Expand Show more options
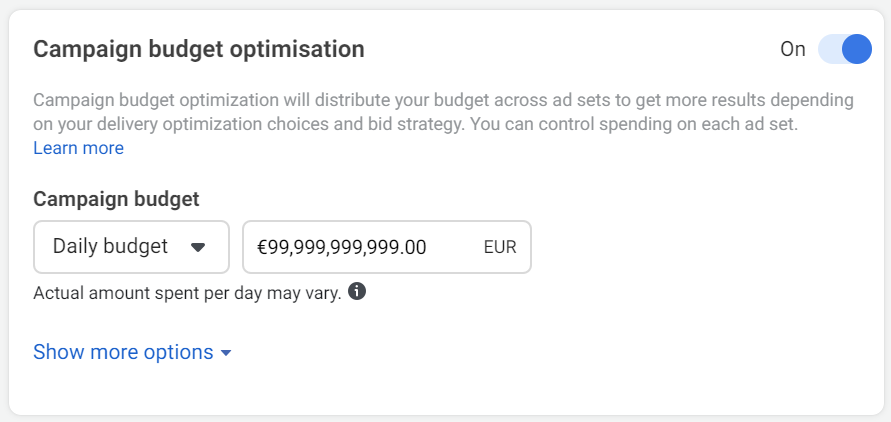 click(x=132, y=352)
